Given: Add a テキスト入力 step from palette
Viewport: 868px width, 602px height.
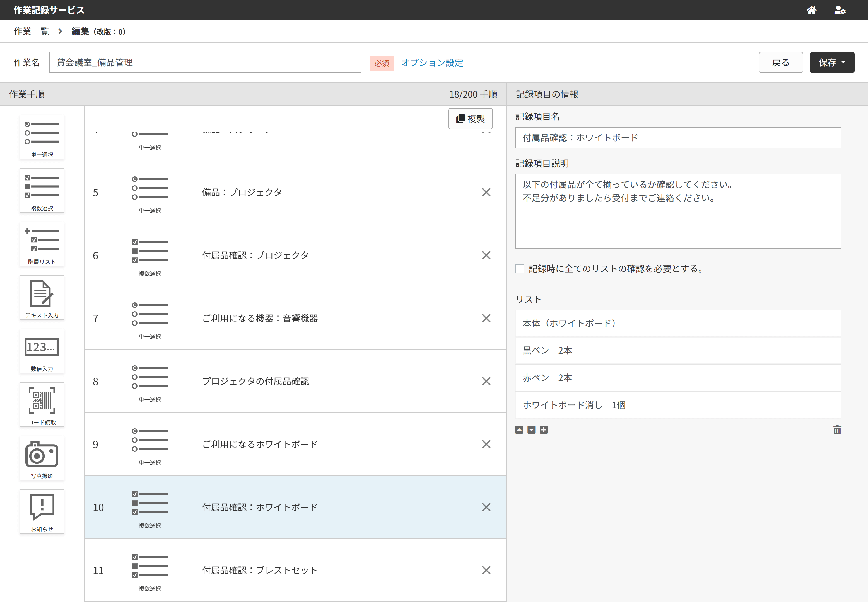Looking at the screenshot, I should (x=42, y=298).
